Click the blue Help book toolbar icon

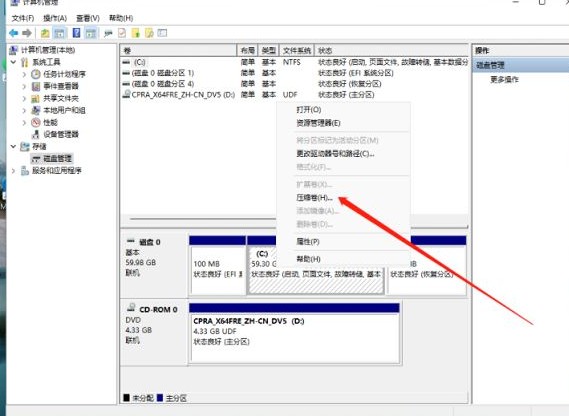tap(77, 33)
